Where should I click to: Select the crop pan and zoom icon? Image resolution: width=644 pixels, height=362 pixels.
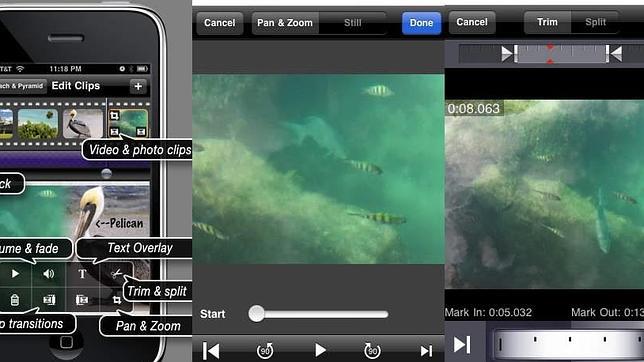117,300
